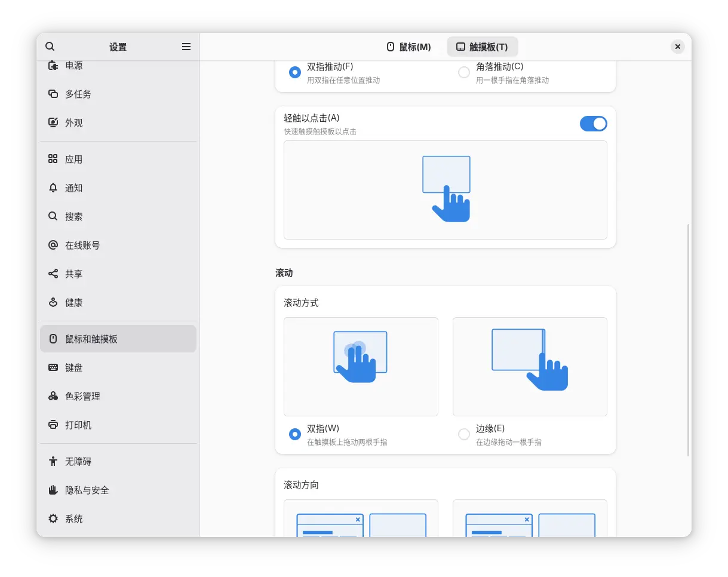Click the 键盘 keyboard icon

(x=53, y=368)
